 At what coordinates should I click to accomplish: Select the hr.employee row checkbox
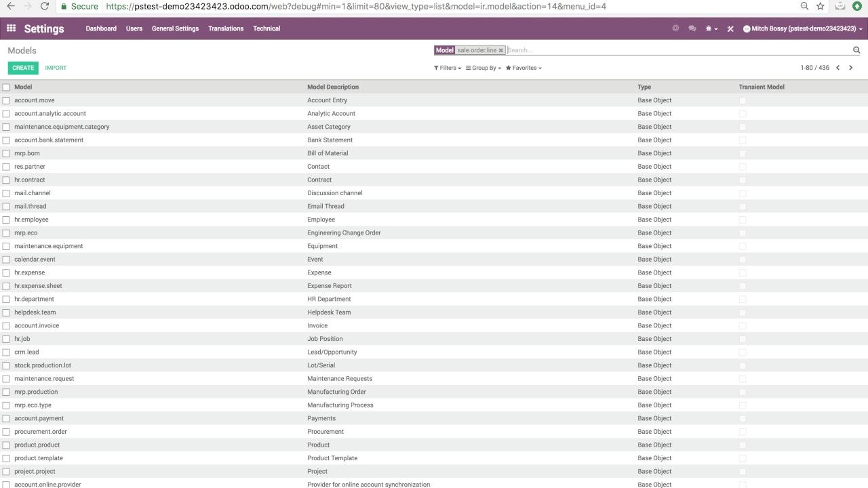pyautogui.click(x=6, y=220)
